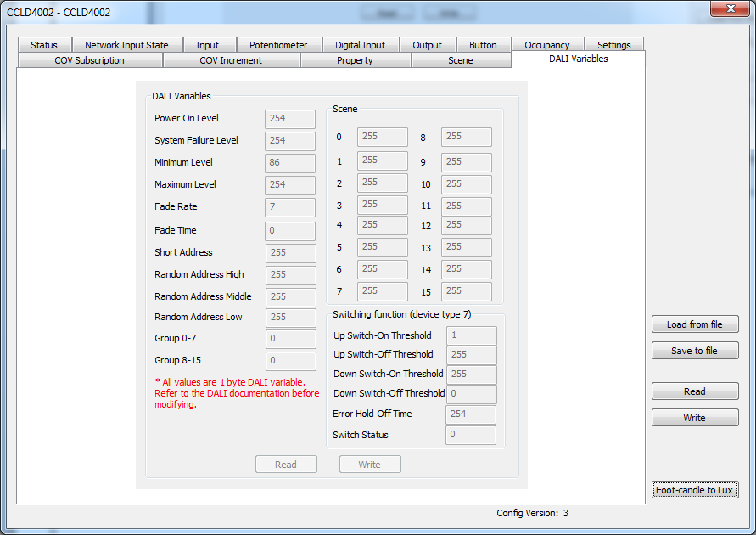Click the Scene 6 value field
Image resolution: width=756 pixels, height=535 pixels.
click(383, 269)
